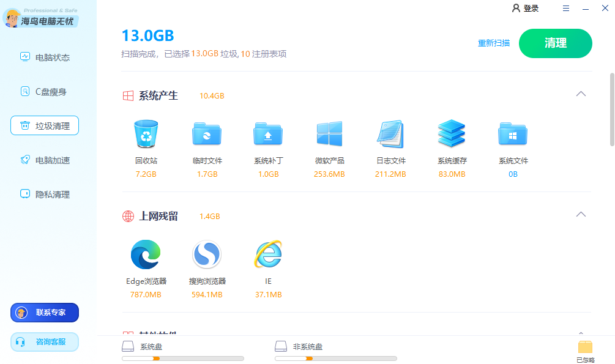Click the Edge browser (Edge浏览器) icon

click(x=146, y=254)
